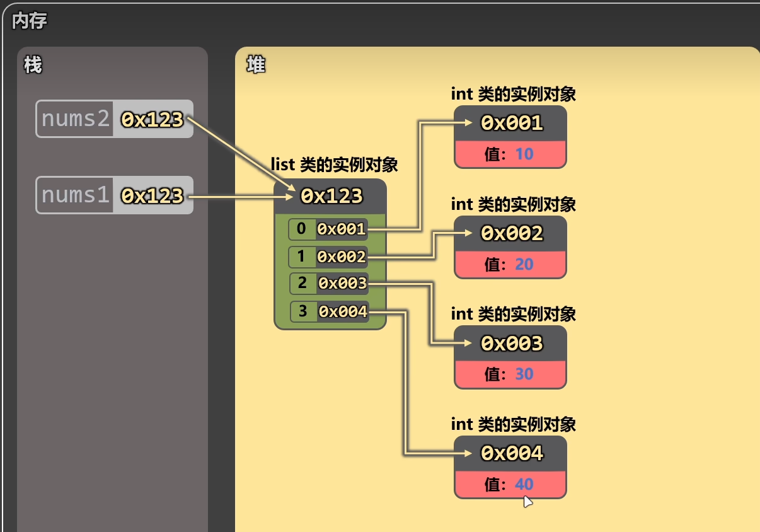The image size is (760, 532).
Task: Select index 1 in the list object
Action: [x=301, y=257]
